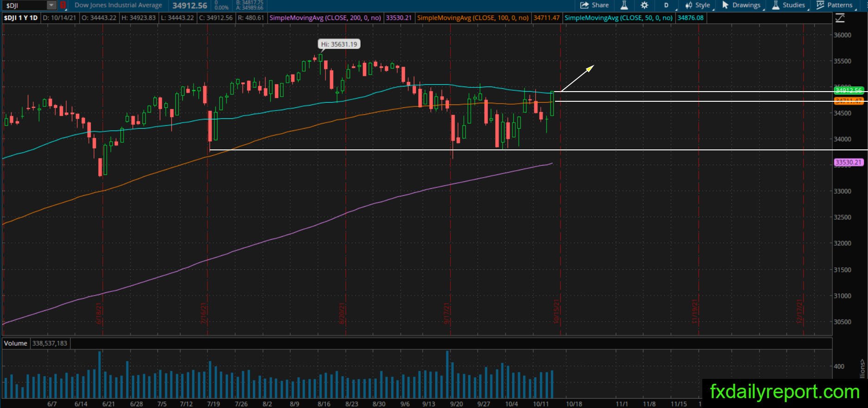The image size is (868, 408).
Task: Click the 36000 price axis label
Action: click(x=843, y=35)
